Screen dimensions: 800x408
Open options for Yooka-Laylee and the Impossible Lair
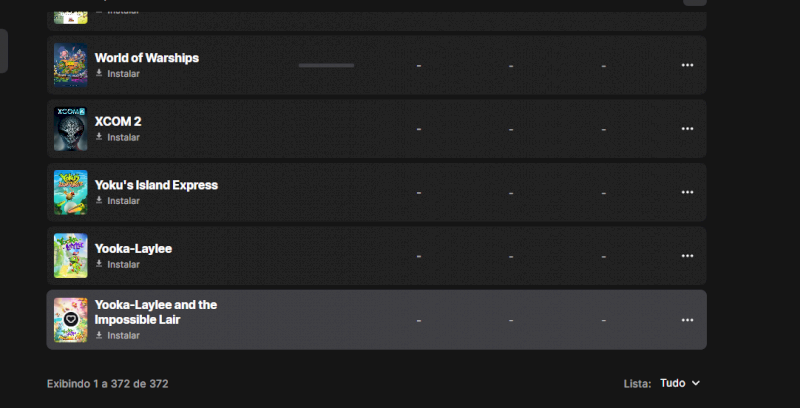pyautogui.click(x=687, y=320)
